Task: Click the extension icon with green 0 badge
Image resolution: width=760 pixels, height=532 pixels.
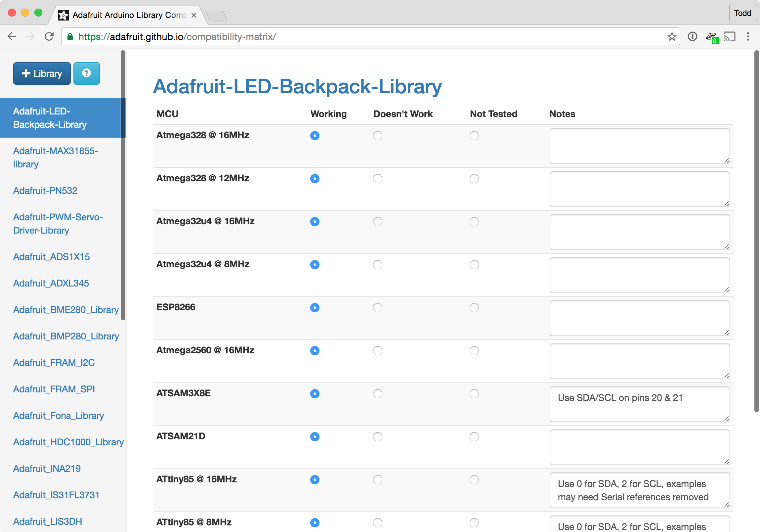Action: 712,37
